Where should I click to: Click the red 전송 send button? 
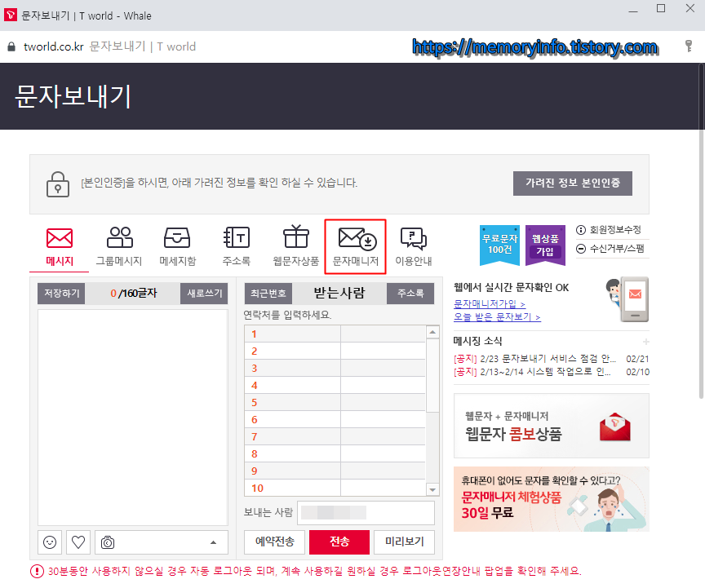point(339,542)
